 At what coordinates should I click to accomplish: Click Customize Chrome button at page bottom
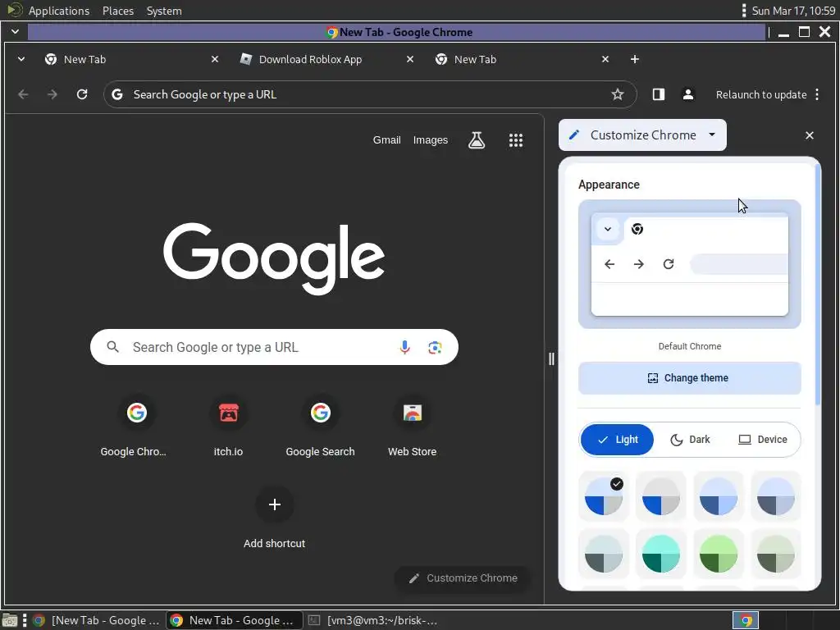pos(463,578)
